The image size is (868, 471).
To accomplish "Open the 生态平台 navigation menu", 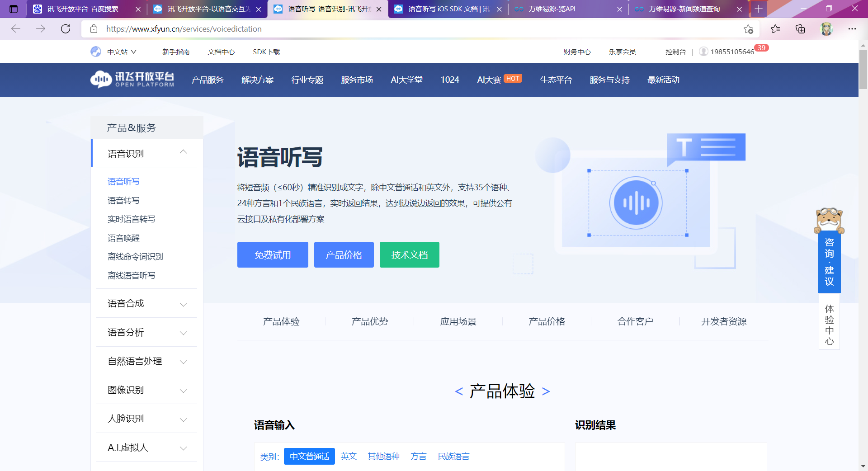I will tap(556, 80).
